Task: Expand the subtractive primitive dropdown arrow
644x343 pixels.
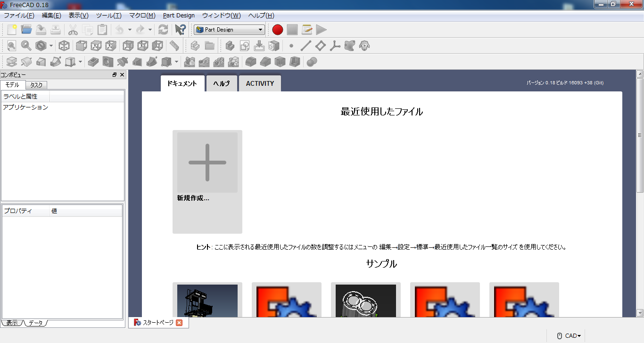Action: point(176,62)
